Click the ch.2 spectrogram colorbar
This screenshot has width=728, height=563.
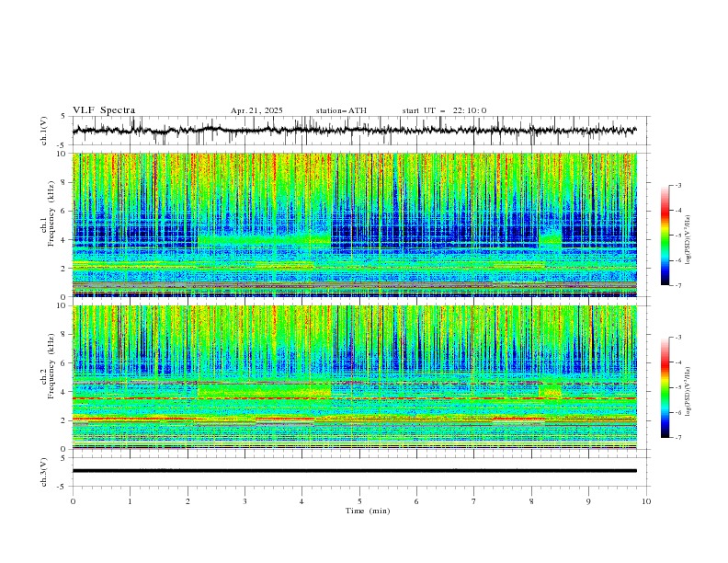point(665,387)
